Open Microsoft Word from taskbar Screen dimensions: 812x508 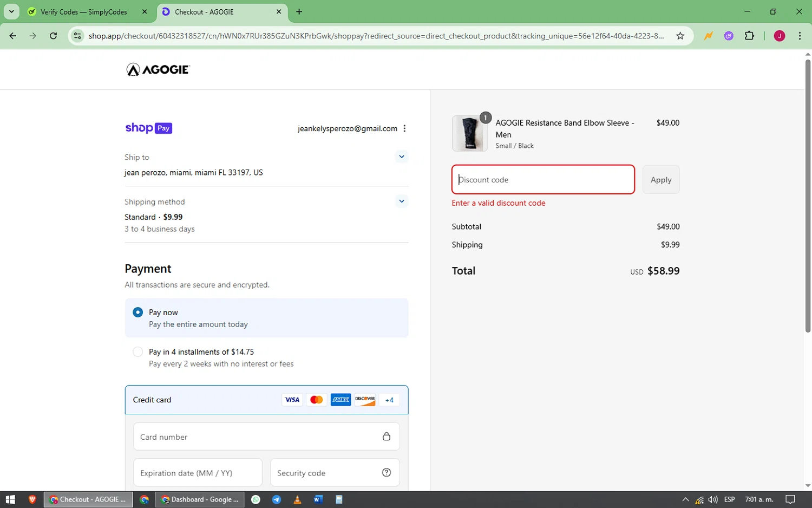pos(318,499)
